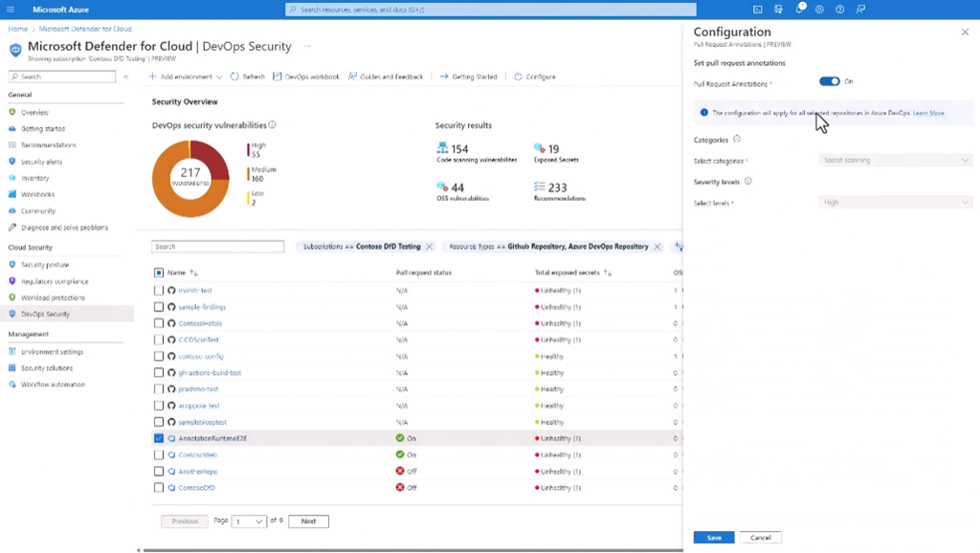This screenshot has height=553, width=980.
Task: Click the notifications bell icon
Action: click(799, 10)
